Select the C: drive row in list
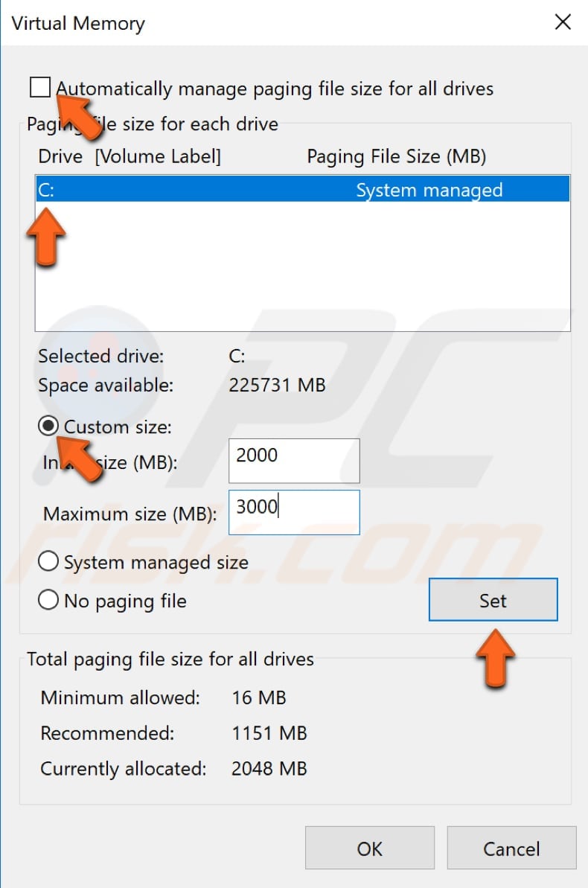Screen dimensions: 588x888 pos(302,189)
